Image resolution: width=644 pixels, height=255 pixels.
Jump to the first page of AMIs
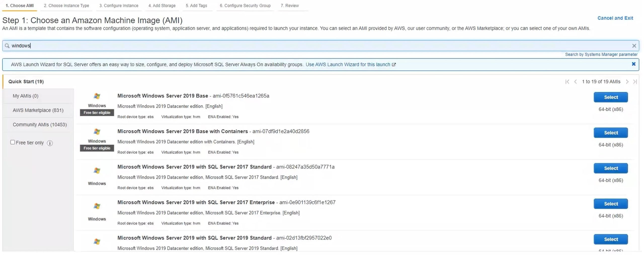click(x=567, y=82)
